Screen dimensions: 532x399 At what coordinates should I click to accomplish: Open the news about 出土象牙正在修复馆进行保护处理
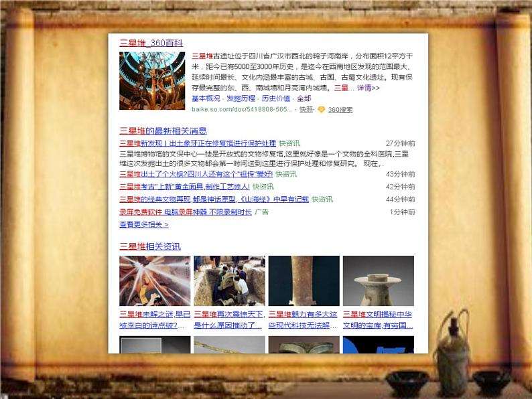(x=198, y=143)
